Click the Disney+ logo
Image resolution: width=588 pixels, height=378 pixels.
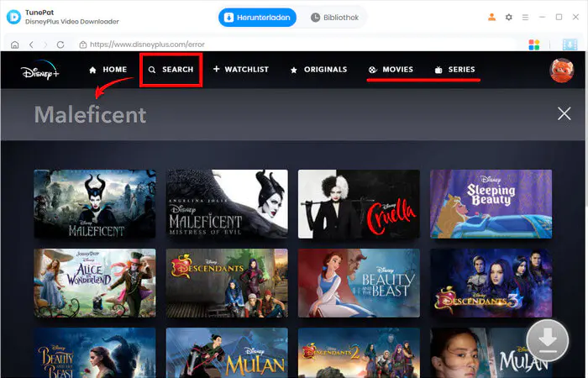39,70
